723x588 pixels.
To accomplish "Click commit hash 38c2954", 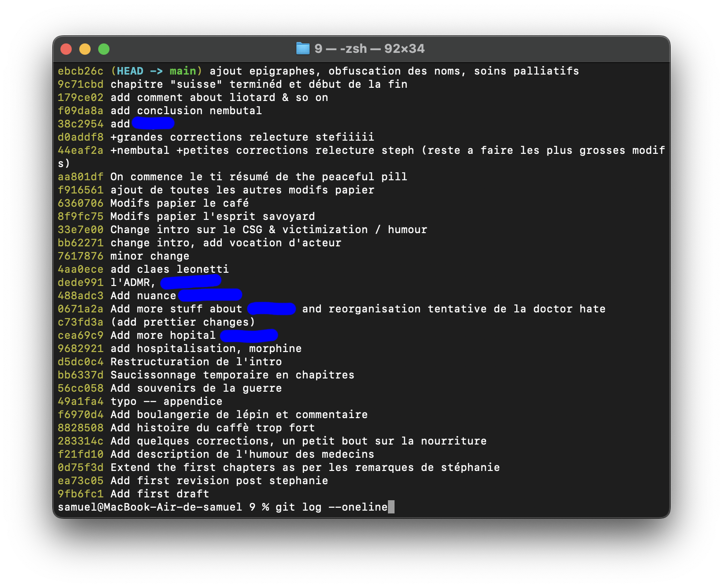I will [x=80, y=124].
